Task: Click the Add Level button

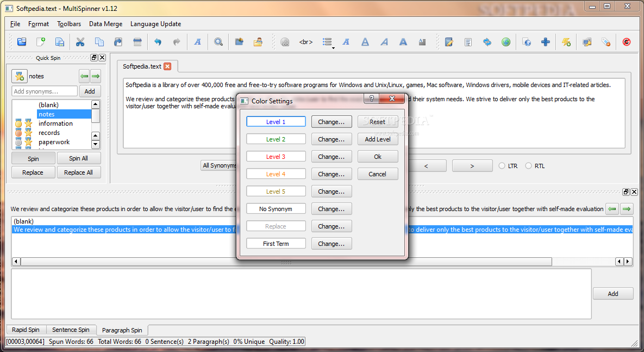Action: [378, 139]
